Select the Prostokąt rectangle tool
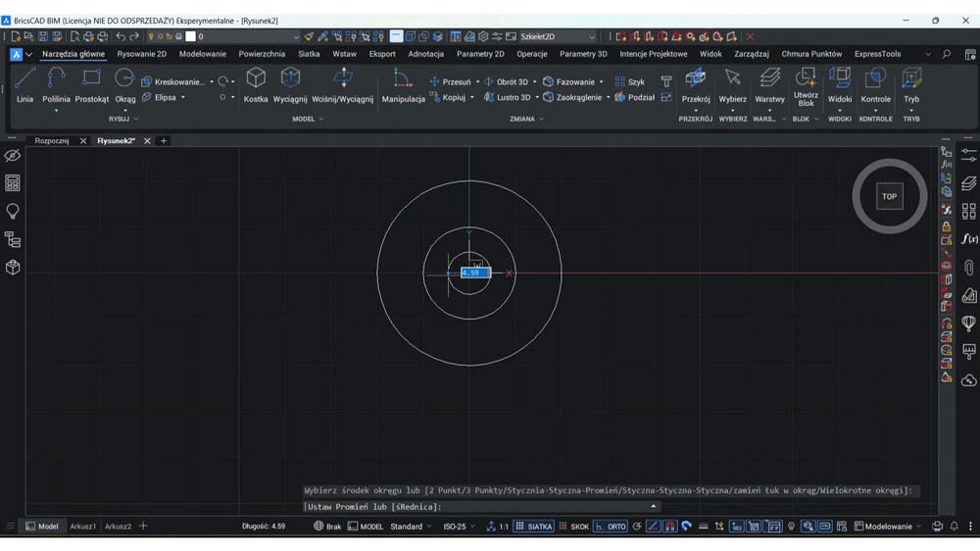The height and width of the screenshot is (551, 980). click(x=92, y=85)
